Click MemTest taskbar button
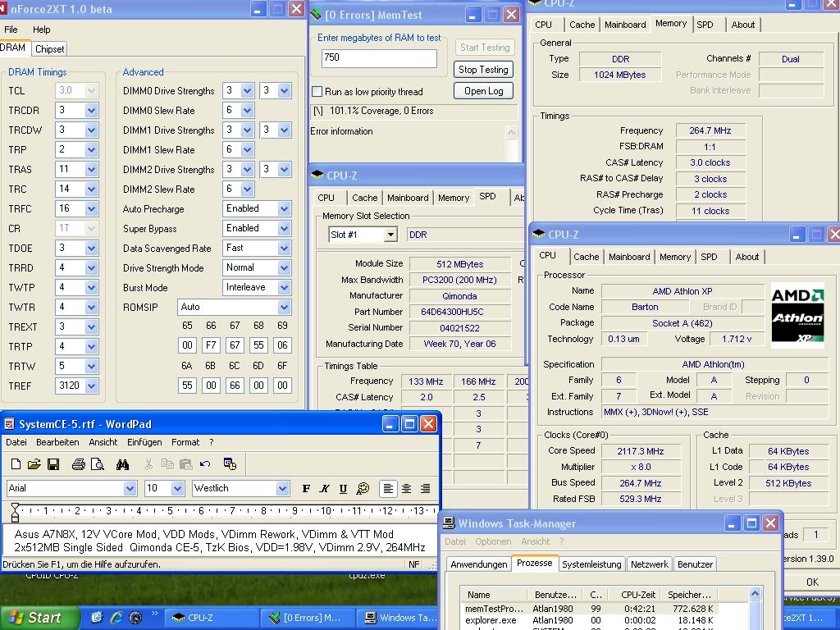840x630 pixels. click(308, 618)
